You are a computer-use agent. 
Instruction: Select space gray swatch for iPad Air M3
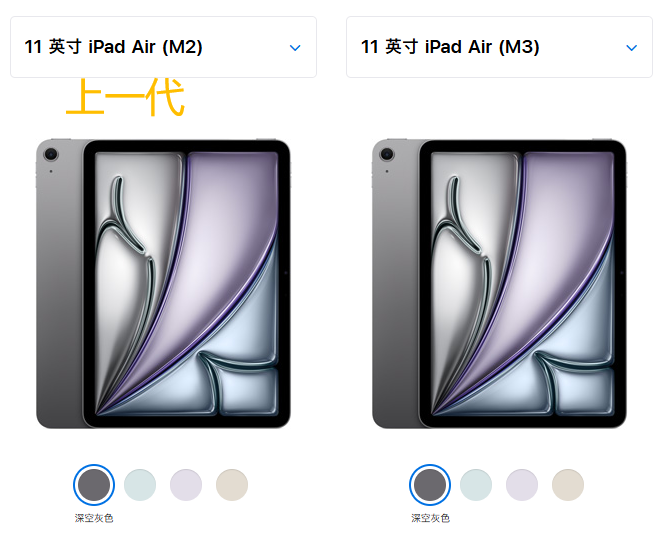pyautogui.click(x=430, y=485)
